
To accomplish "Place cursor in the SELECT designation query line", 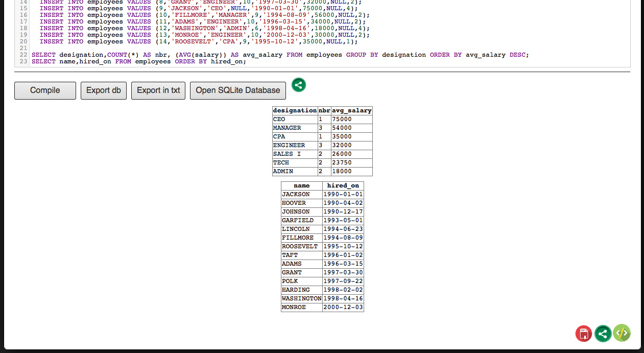I will coord(280,55).
